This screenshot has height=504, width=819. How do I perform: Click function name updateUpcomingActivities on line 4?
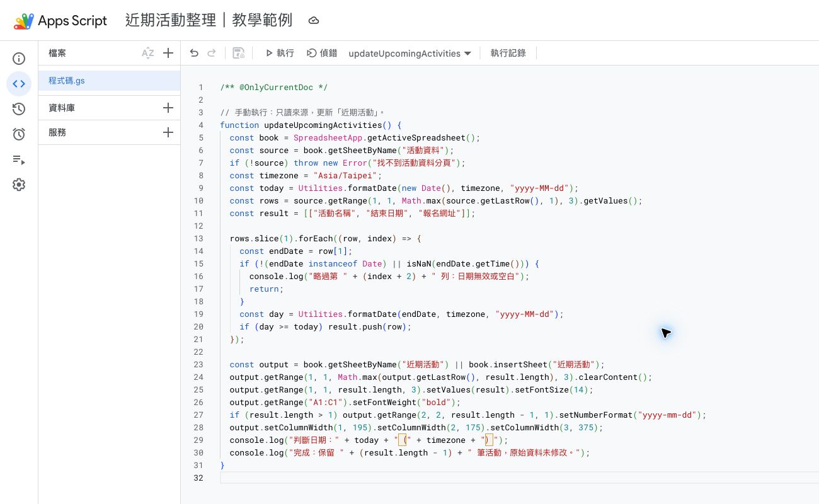tap(323, 125)
